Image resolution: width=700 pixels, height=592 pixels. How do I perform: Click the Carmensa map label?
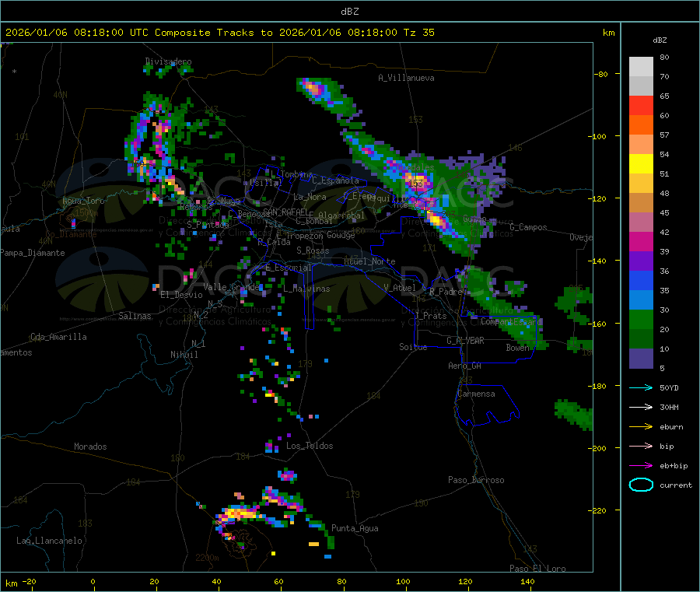476,394
